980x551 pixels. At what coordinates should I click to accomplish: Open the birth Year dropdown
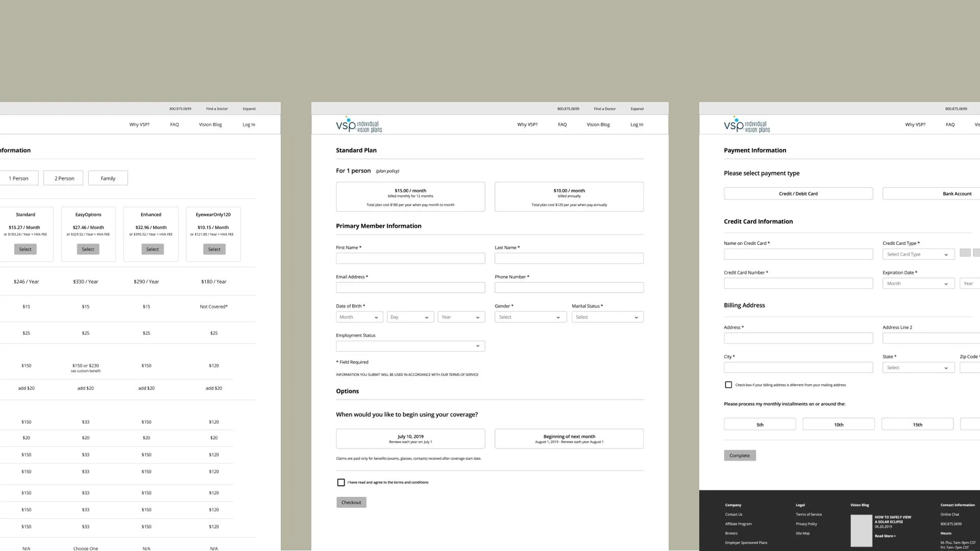[x=461, y=317]
